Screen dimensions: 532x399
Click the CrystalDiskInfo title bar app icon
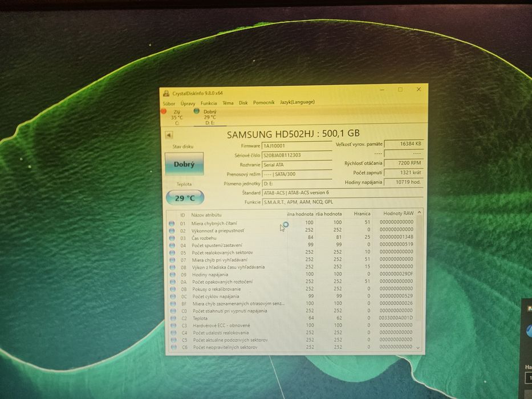(x=166, y=93)
